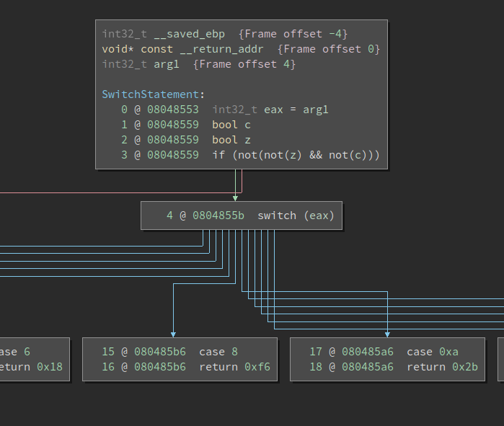Click the 'return 0x2b' statement

[x=441, y=367]
